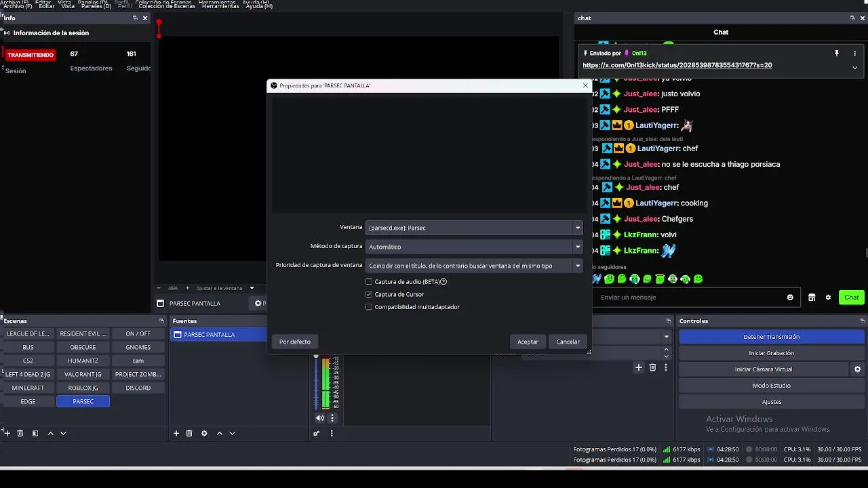Open the help icon next to Captura de audio (BETA)

pyautogui.click(x=443, y=281)
